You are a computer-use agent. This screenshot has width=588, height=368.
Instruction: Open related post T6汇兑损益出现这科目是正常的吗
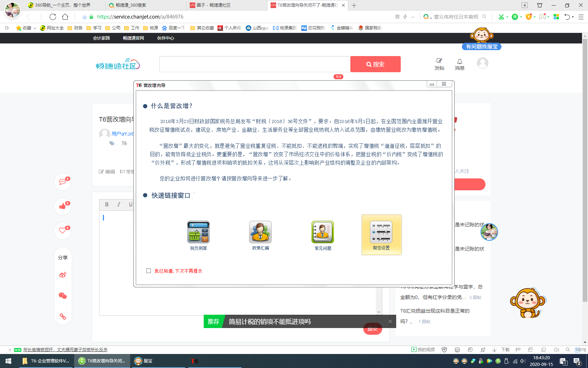point(435,316)
